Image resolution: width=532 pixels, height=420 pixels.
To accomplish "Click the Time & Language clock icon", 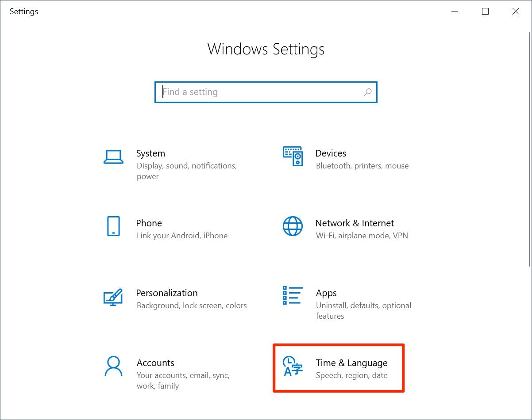I will [293, 366].
